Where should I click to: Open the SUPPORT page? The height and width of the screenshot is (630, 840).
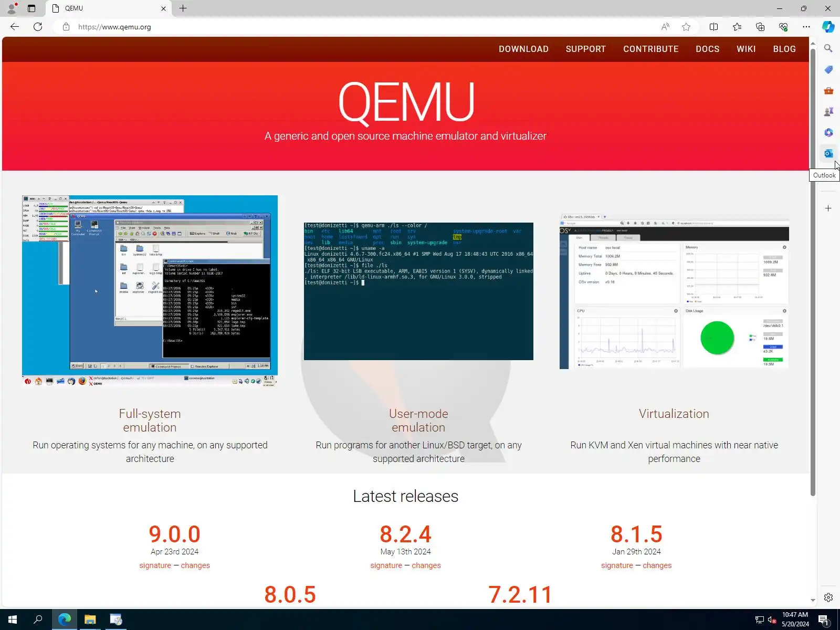(586, 49)
